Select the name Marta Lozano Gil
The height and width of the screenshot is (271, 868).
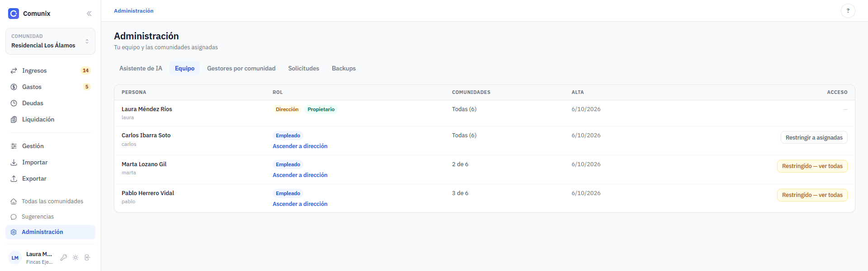(144, 164)
